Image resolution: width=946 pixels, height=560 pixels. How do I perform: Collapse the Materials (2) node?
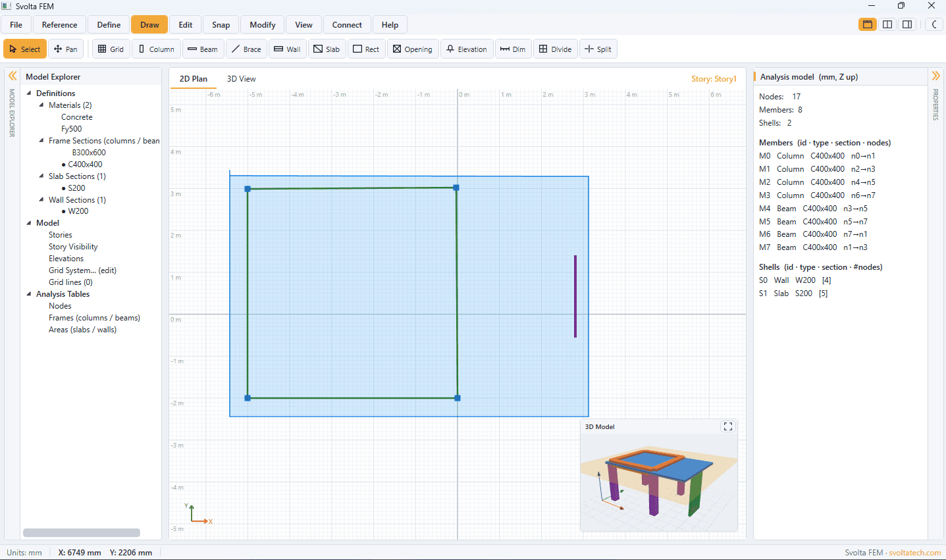(x=41, y=105)
